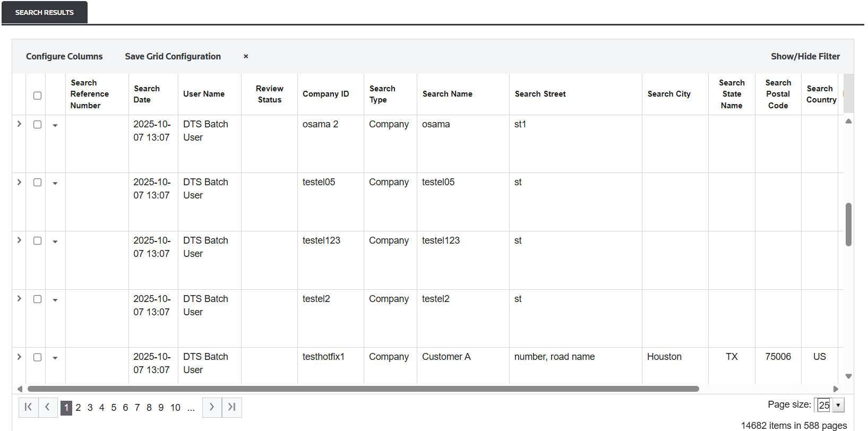Go to first page of results

[x=28, y=407]
